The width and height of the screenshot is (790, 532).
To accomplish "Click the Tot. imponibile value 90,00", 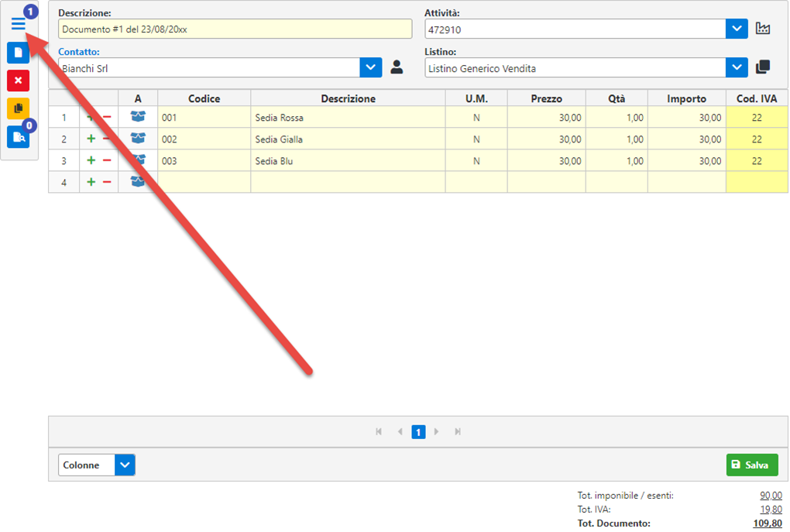I will pos(771,496).
